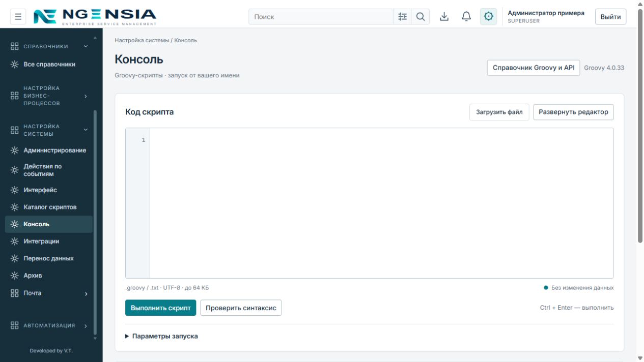Screen dimensions: 644x362
Task: Click the highlighted gear settings icon
Action: click(x=488, y=17)
